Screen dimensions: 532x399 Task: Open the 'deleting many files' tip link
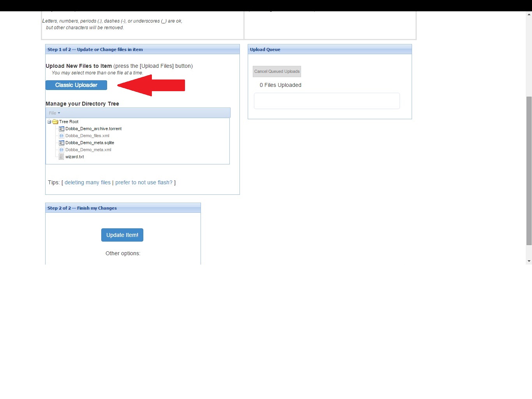point(88,182)
